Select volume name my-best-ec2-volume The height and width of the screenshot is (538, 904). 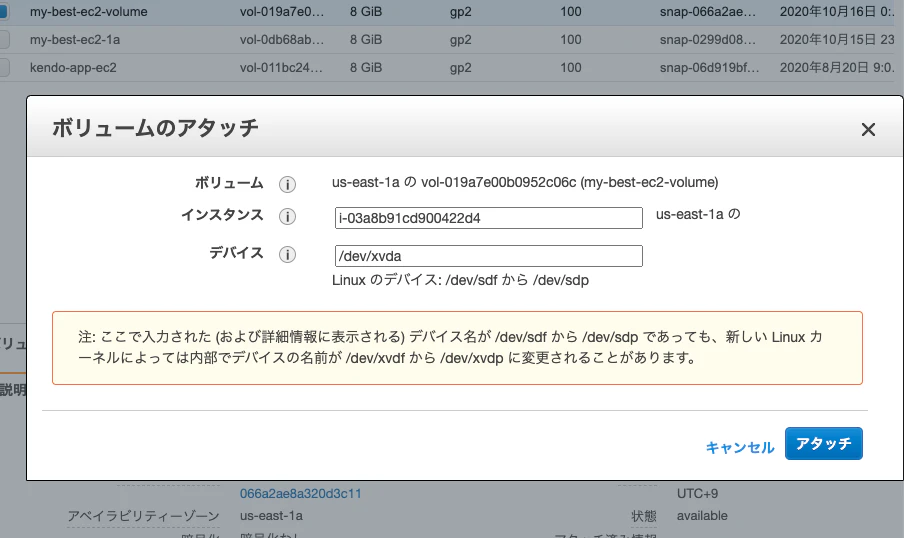click(x=89, y=12)
